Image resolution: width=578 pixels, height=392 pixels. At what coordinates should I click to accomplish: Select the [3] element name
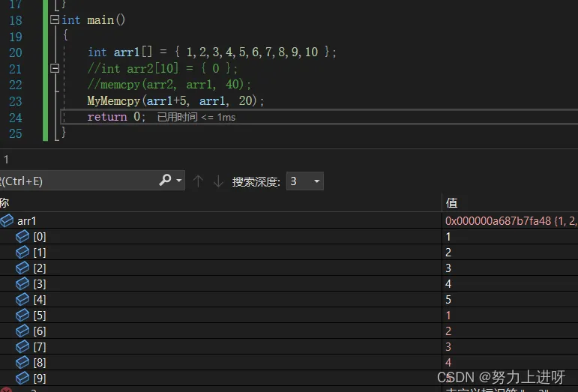[40, 283]
